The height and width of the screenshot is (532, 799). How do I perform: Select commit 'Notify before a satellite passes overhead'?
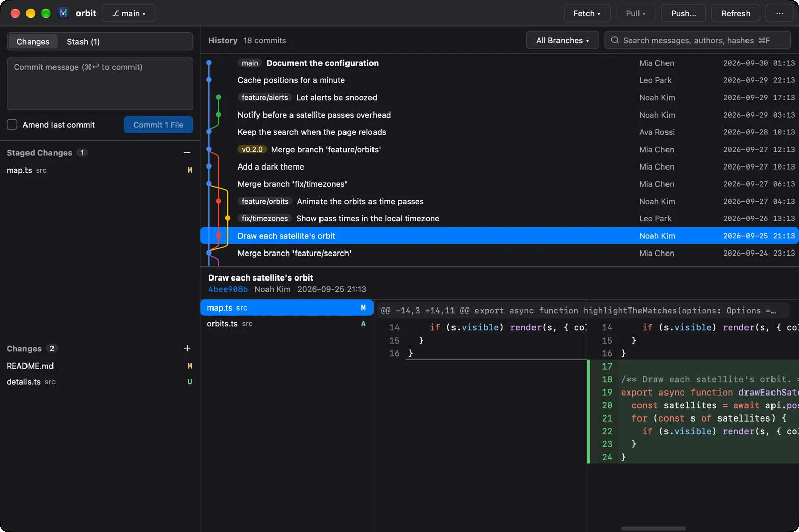499,115
